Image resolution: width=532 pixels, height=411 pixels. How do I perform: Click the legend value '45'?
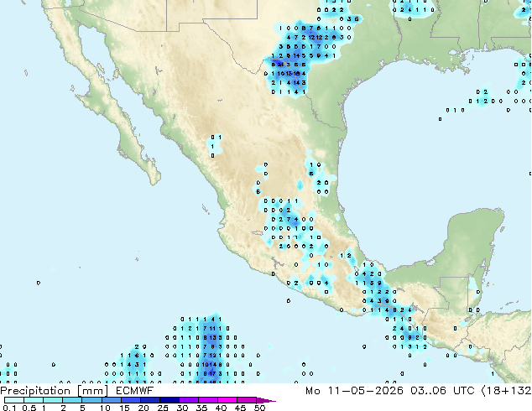coord(240,408)
